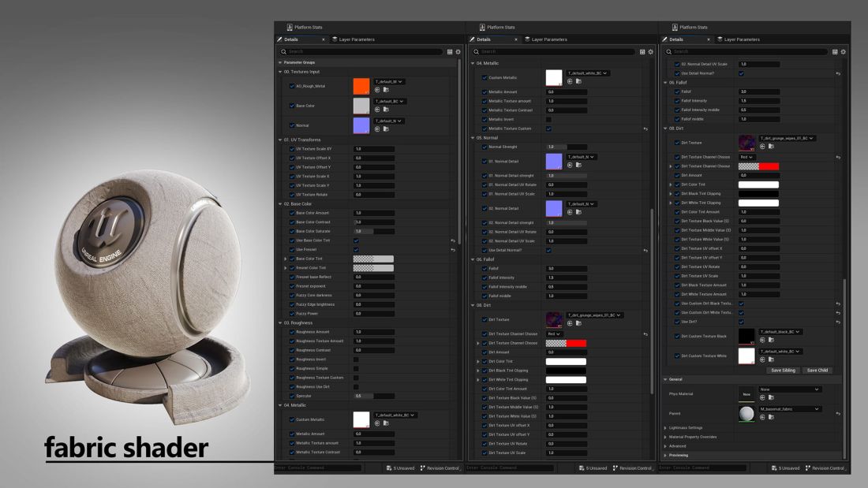Click reset-to-default arrow for Metallic Texture Custom
Image resolution: width=868 pixels, height=488 pixels.
coord(645,129)
